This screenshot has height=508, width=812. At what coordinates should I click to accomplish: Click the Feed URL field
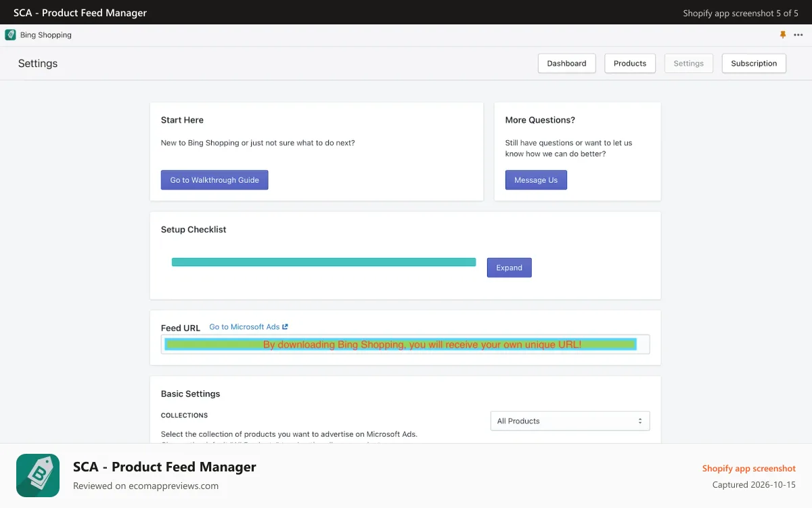tap(405, 344)
